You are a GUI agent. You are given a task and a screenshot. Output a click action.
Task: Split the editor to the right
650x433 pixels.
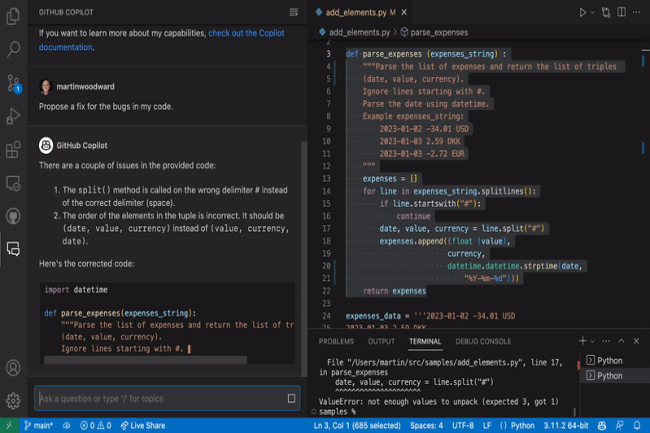coord(621,12)
